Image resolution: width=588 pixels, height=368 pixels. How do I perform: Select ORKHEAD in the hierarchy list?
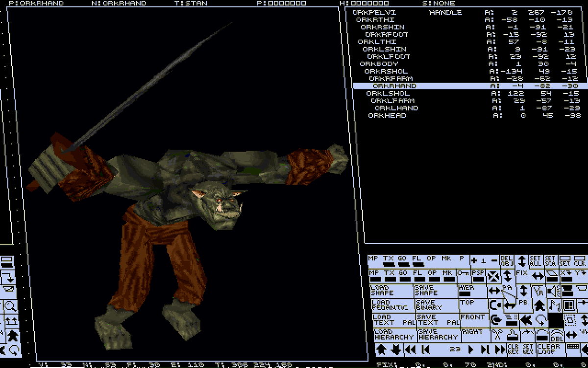[387, 115]
